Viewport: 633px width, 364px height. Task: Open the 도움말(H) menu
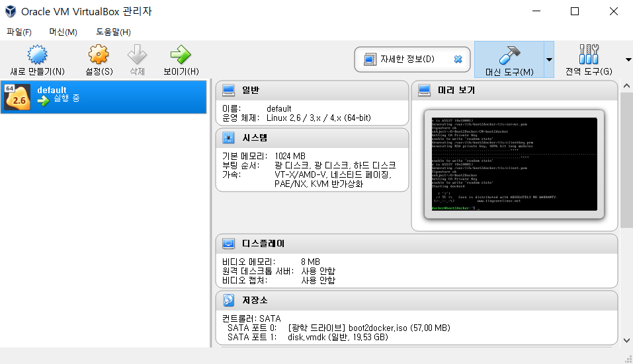point(114,32)
